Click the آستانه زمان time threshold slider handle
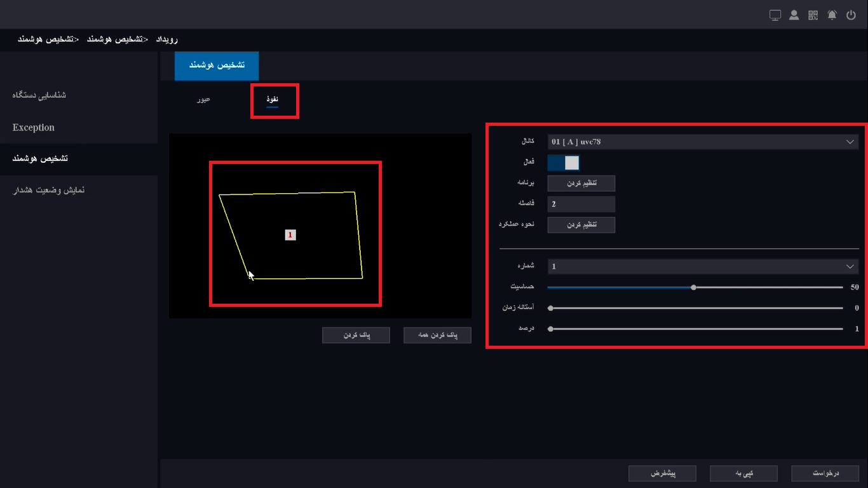 pos(550,308)
